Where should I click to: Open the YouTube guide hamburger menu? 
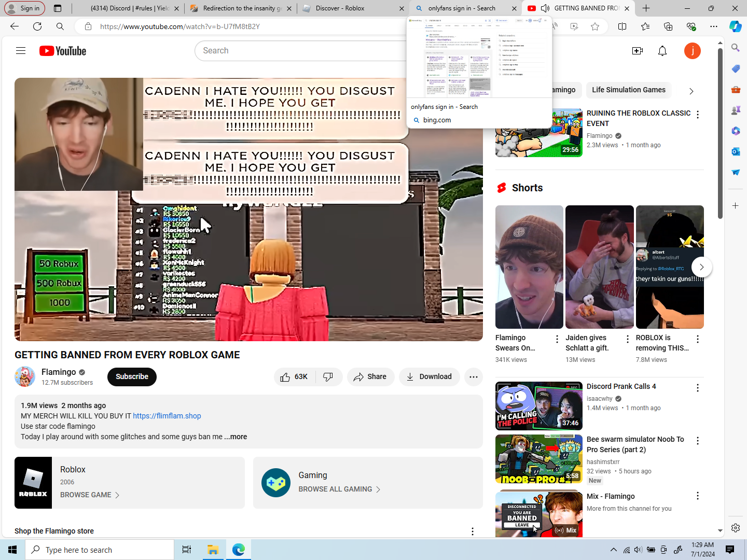[21, 51]
